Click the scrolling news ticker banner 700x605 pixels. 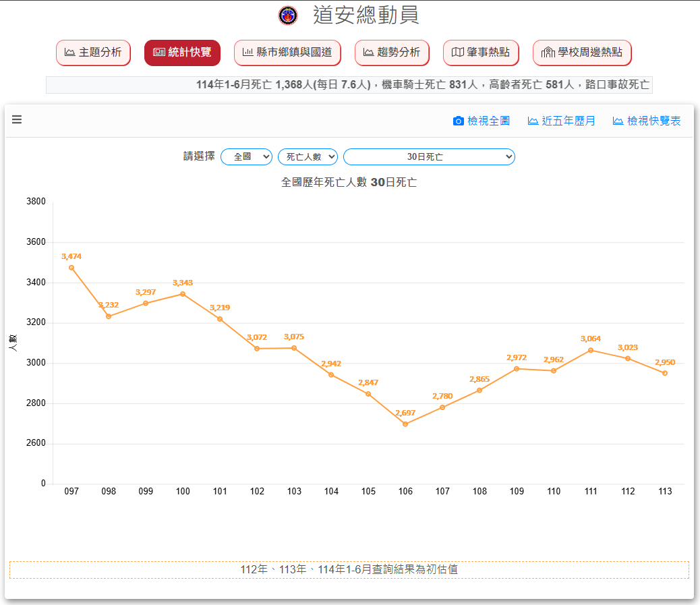coord(349,85)
